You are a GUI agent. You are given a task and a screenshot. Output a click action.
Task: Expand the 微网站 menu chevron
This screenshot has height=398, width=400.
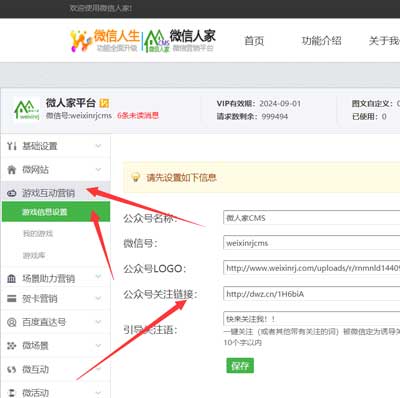(98, 169)
